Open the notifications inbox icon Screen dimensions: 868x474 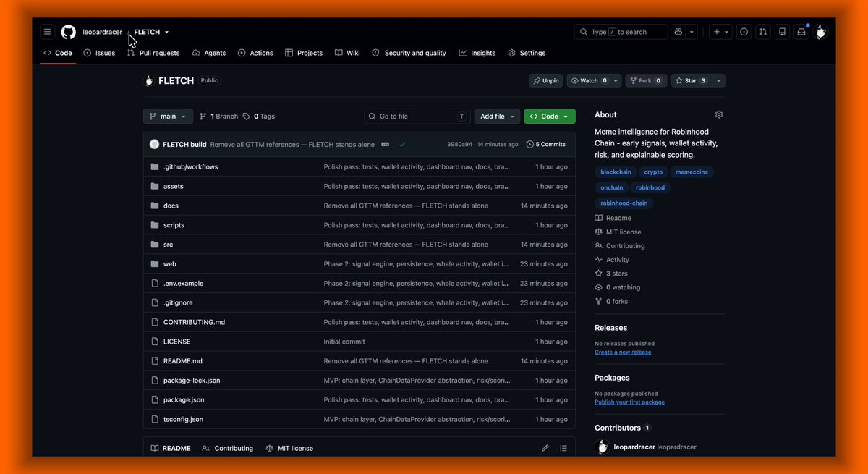[x=801, y=32]
